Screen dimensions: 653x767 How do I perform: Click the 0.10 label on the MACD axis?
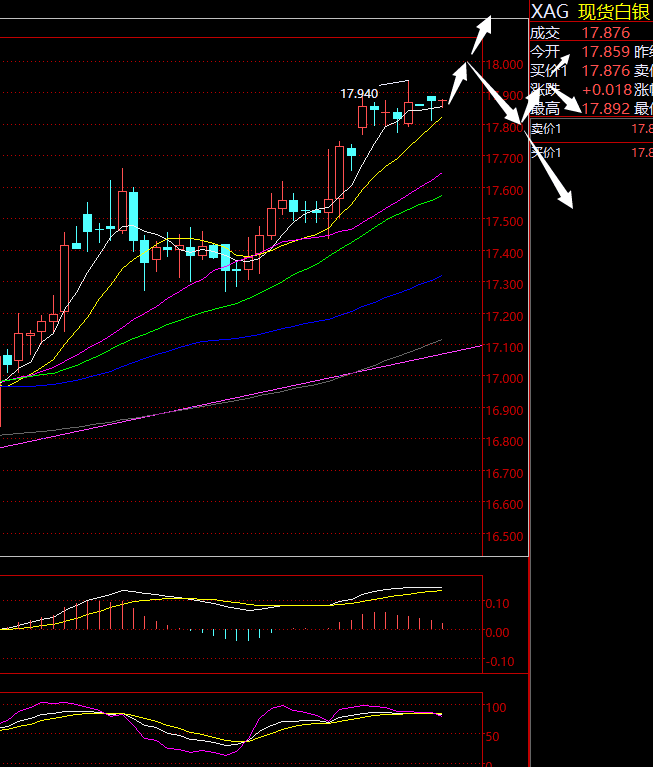(497, 604)
